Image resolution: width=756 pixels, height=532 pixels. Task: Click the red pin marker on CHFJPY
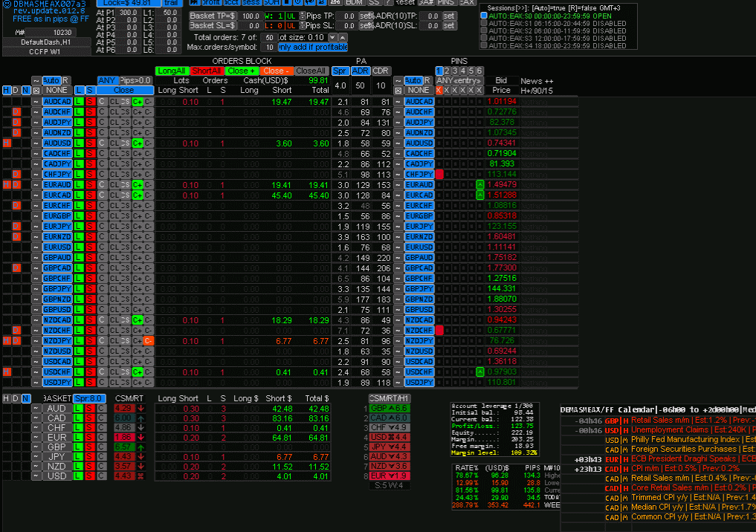439,174
